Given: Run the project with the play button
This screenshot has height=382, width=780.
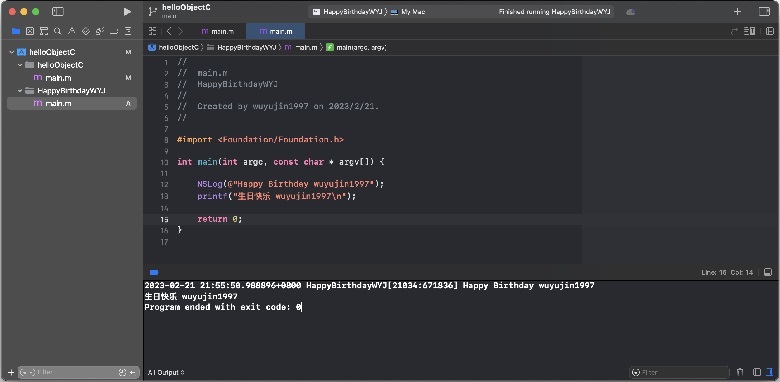Looking at the screenshot, I should point(127,11).
